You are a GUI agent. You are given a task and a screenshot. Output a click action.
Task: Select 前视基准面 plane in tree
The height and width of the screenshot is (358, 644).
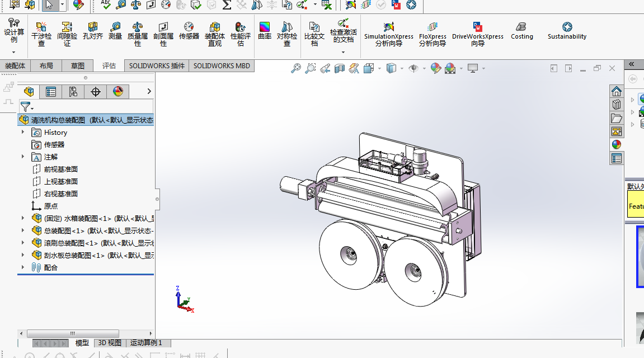[x=61, y=169]
